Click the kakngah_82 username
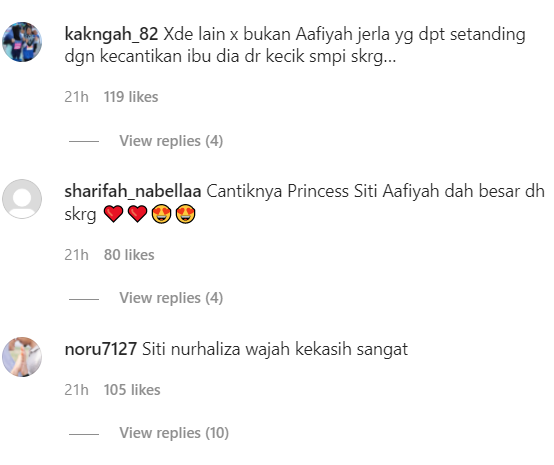This screenshot has height=465, width=554. point(111,34)
